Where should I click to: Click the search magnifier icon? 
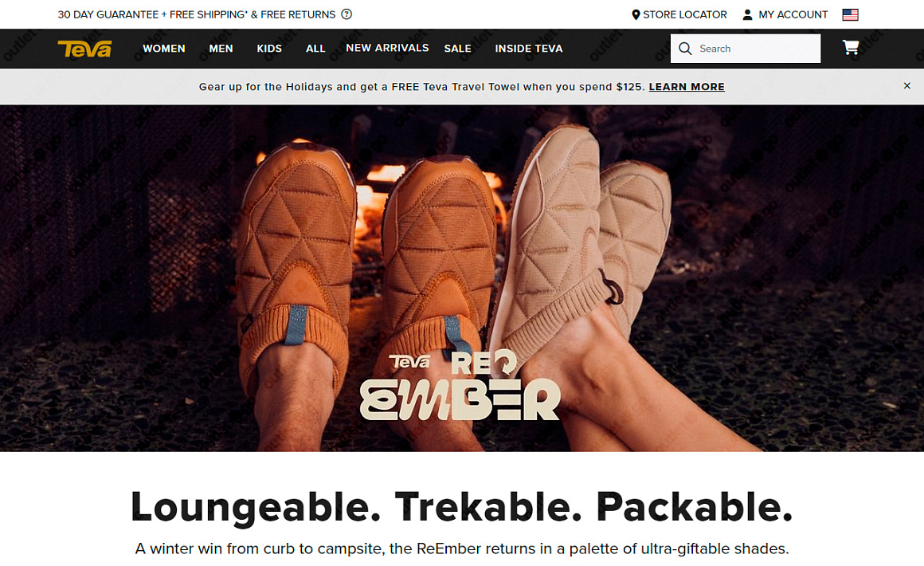coord(685,49)
